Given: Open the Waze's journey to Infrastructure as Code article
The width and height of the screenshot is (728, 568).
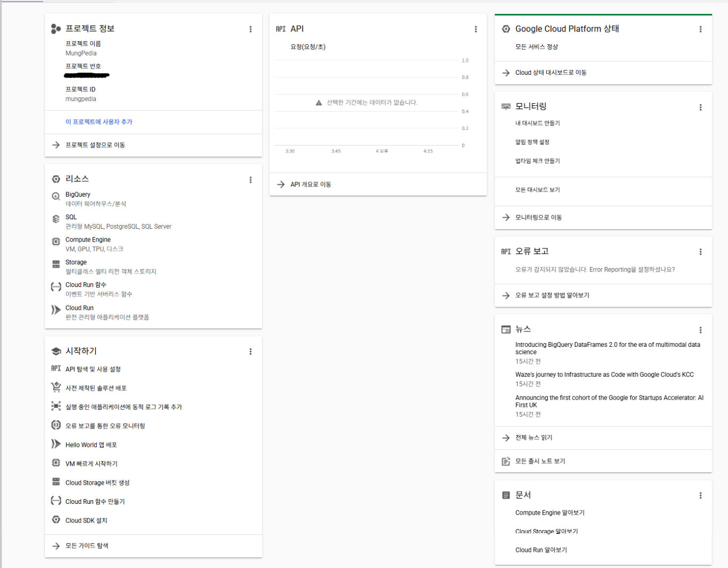Looking at the screenshot, I should tap(605, 375).
